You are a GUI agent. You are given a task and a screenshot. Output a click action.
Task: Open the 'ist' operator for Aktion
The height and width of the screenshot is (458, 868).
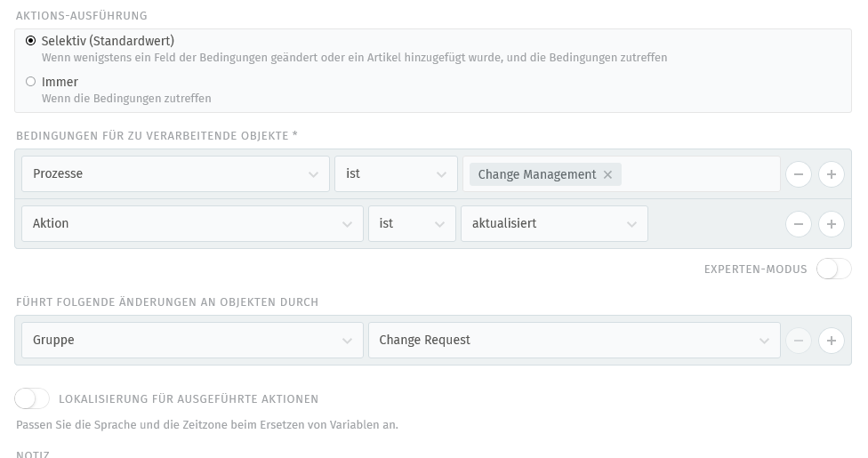pyautogui.click(x=412, y=224)
